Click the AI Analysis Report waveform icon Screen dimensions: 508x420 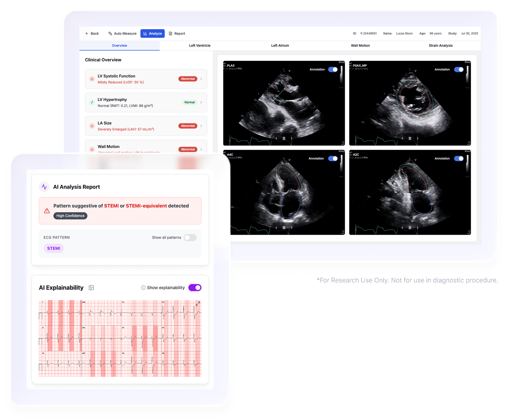(x=44, y=187)
